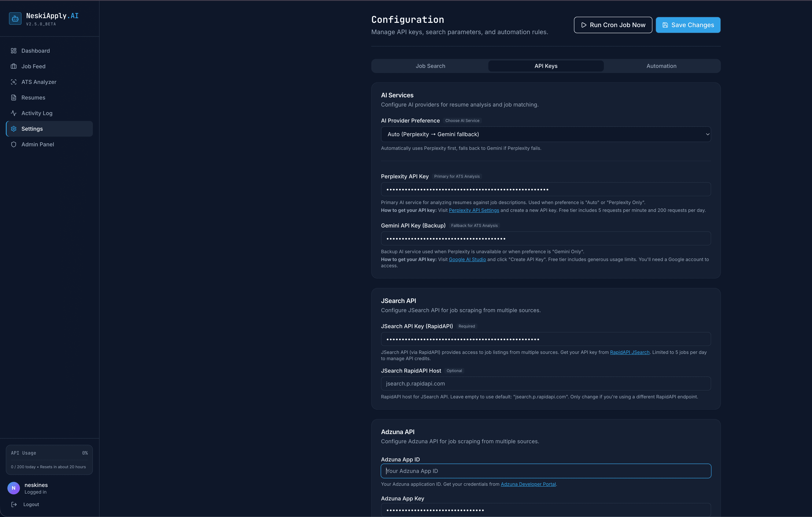This screenshot has height=517, width=812.
Task: Select the Resumes document icon
Action: (x=14, y=97)
